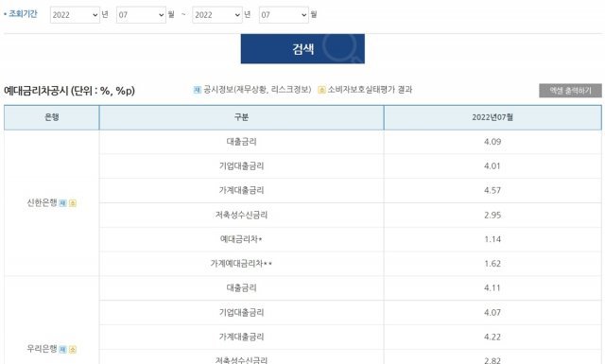This screenshot has height=364, width=605.
Task: Open 우리은행 consumer protection evaluation icon
Action: tap(73, 349)
